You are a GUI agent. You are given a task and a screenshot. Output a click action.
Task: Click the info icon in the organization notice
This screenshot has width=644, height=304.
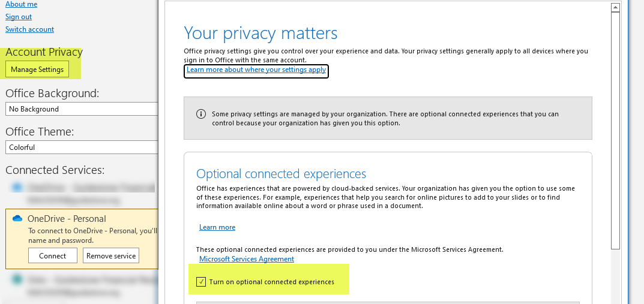201,114
